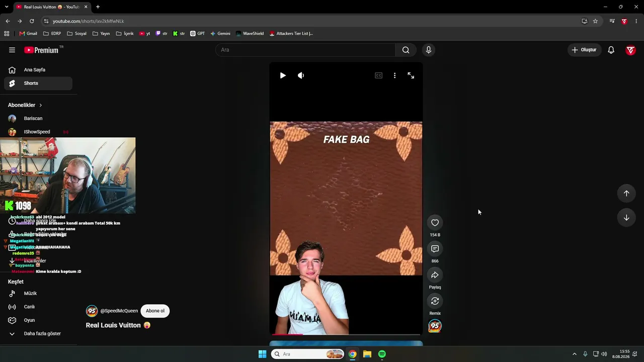The image size is (644, 362).
Task: Open the Shorts player three-dot menu
Action: 394,75
